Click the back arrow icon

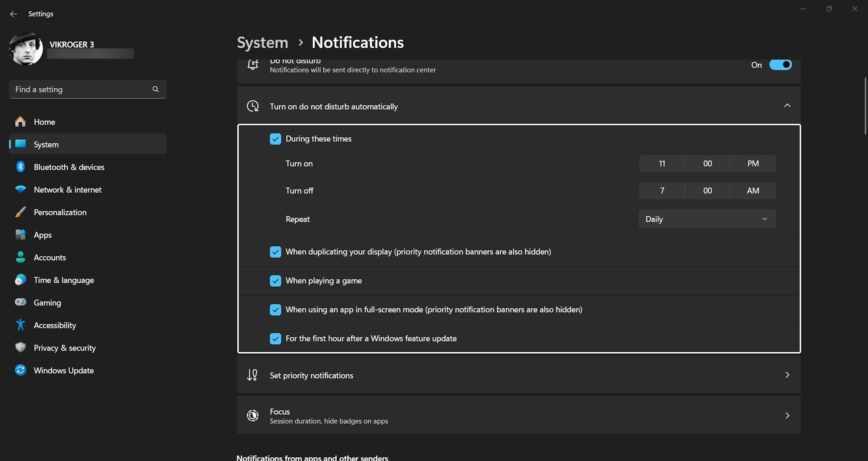coord(14,14)
